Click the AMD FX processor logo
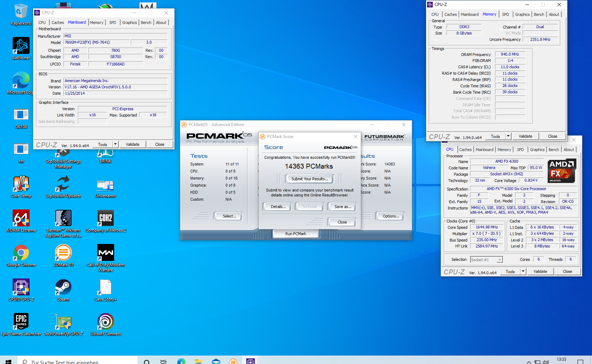 point(562,171)
